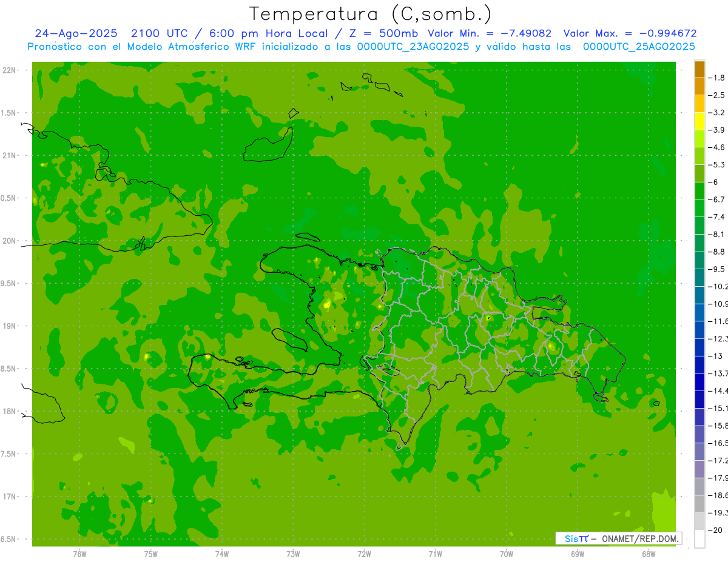Pick the gray swatch between -18.6 and -19.3

(x=699, y=504)
